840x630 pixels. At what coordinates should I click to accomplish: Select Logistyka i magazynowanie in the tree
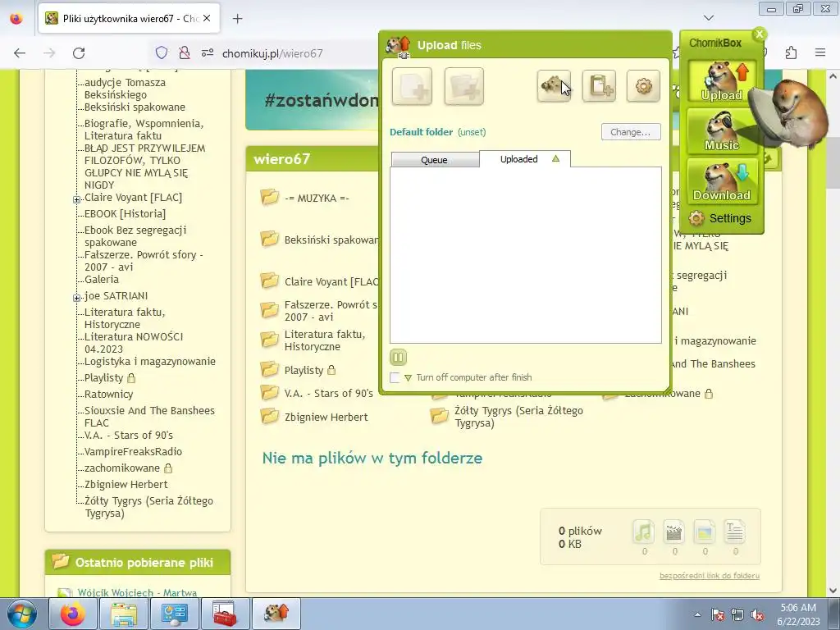pos(150,362)
